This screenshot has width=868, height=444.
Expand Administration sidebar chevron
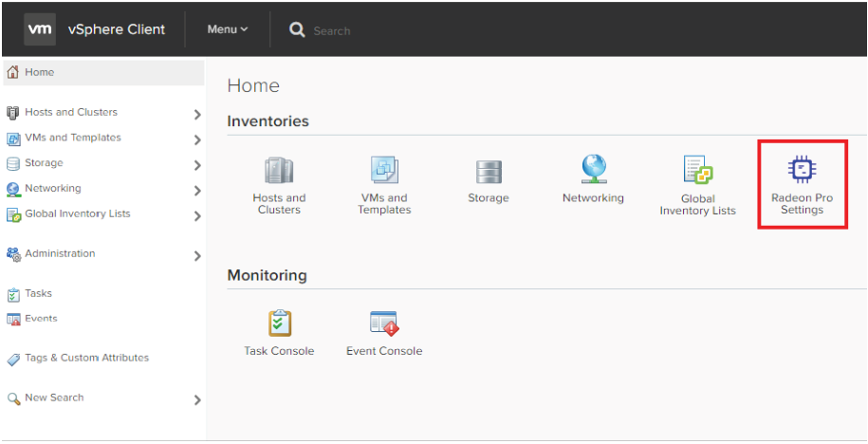click(x=197, y=256)
